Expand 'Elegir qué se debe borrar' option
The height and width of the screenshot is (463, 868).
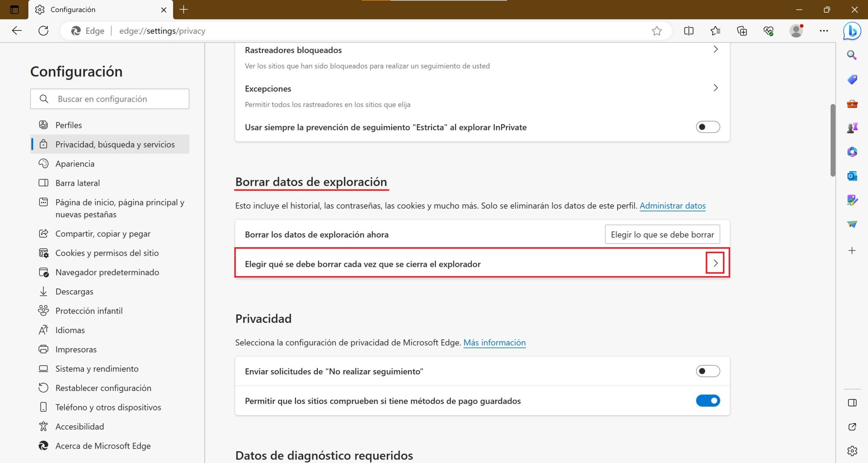[x=715, y=263]
